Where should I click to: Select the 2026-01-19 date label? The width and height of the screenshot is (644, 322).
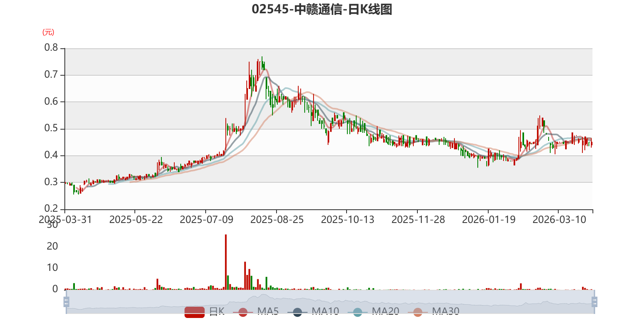(489, 220)
